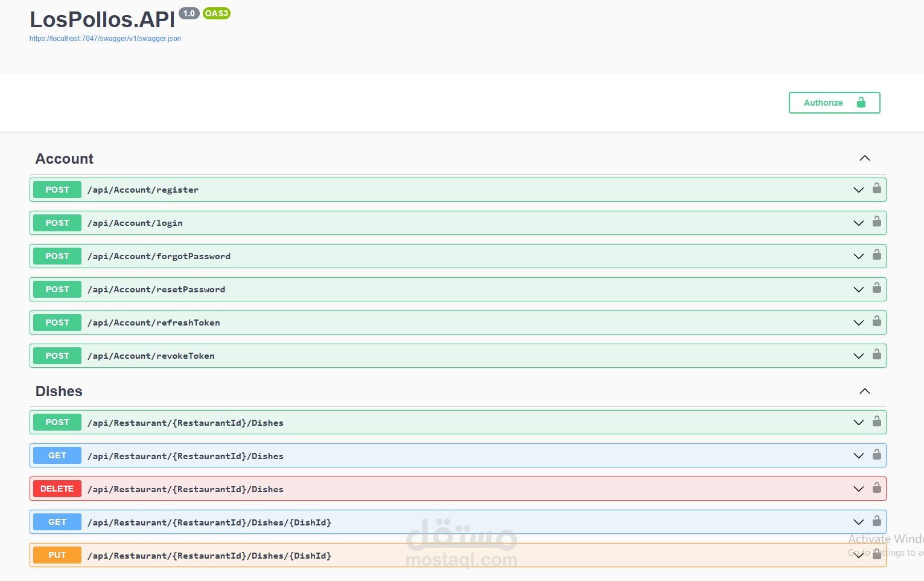Click the 1.0 version badge
Viewport: 924px width, 581px height.
coord(188,12)
